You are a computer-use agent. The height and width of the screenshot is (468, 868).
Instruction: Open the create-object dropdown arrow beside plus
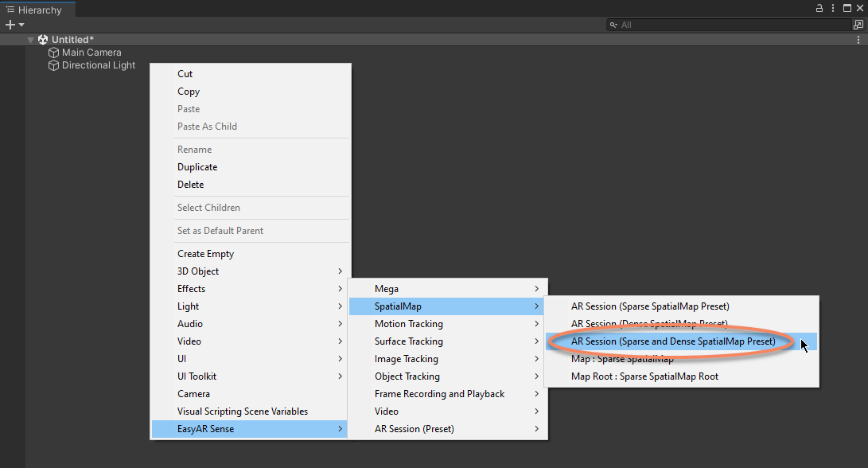[x=21, y=25]
